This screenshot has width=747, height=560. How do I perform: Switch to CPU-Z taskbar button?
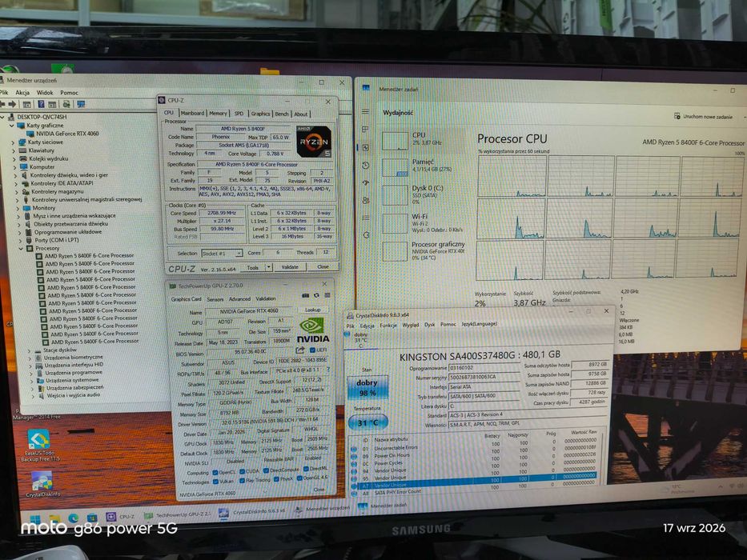(121, 516)
